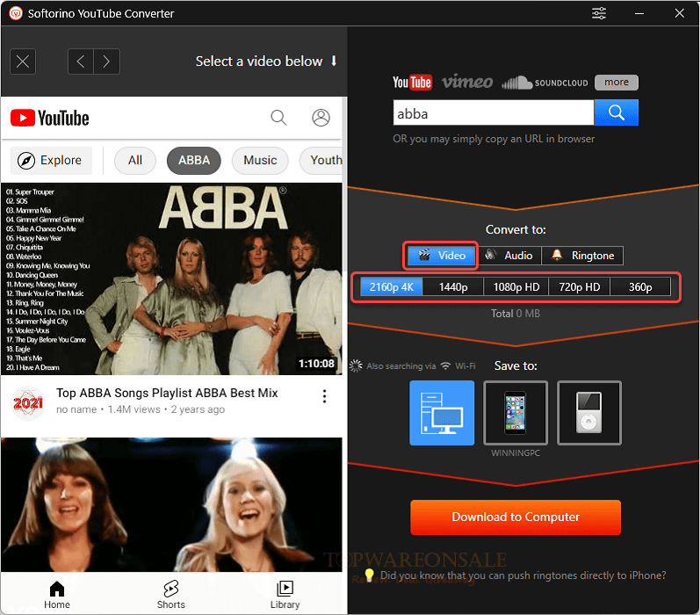Open Top ABBA Songs Playlist title
Image resolution: width=700 pixels, height=615 pixels.
tap(167, 393)
